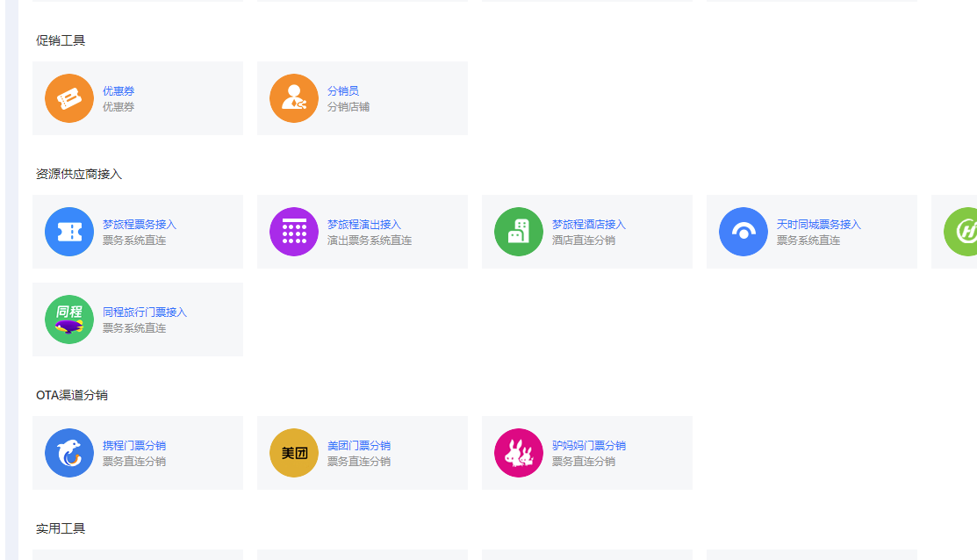
Task: Click the green 同程 logo icon
Action: [69, 319]
